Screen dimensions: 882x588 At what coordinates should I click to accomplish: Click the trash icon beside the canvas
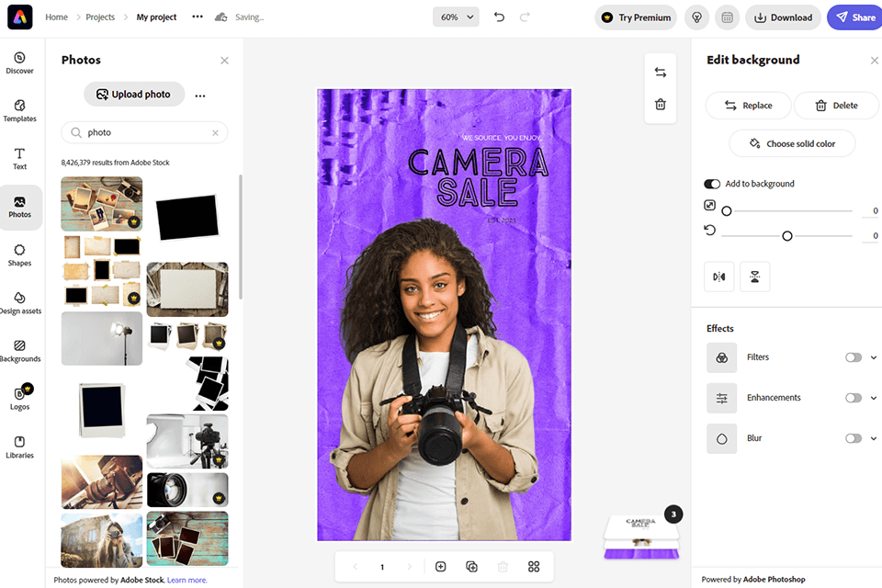(661, 104)
